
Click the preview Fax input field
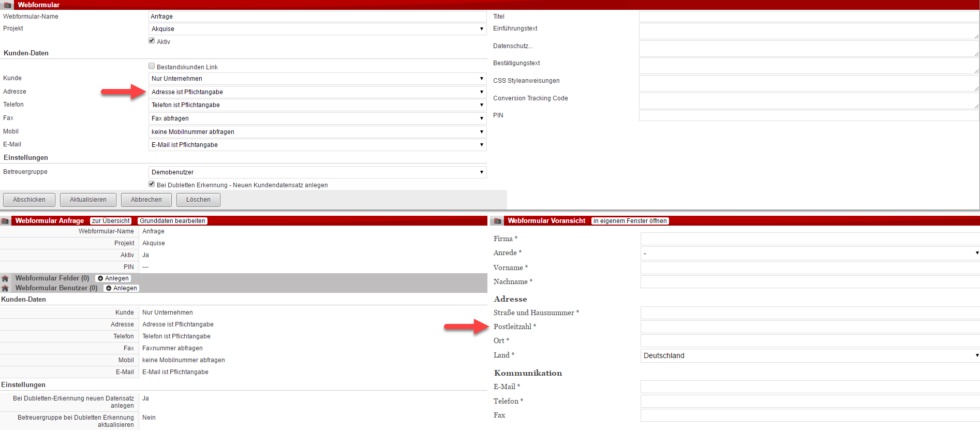coord(810,415)
